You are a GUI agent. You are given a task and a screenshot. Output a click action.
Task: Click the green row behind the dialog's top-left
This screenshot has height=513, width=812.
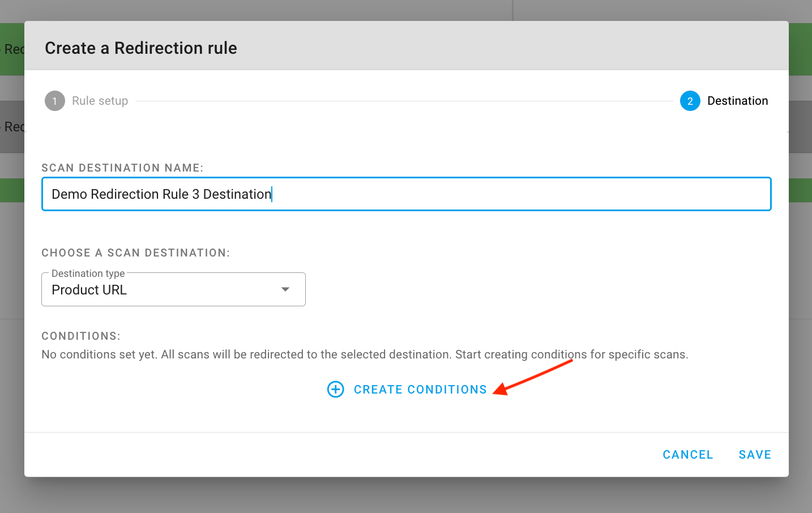pyautogui.click(x=11, y=49)
